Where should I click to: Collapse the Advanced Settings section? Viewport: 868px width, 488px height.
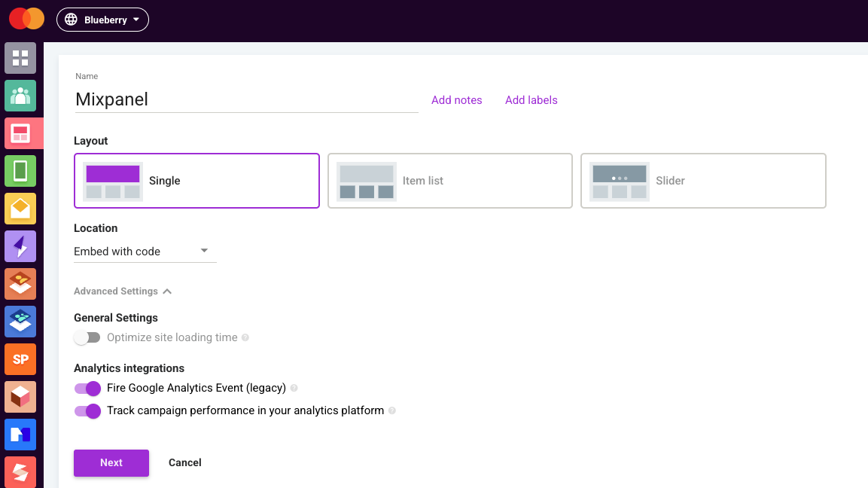(123, 291)
